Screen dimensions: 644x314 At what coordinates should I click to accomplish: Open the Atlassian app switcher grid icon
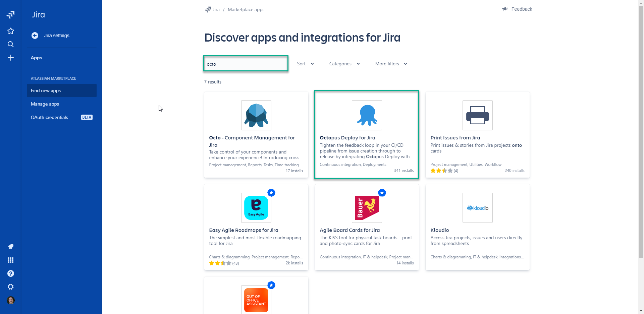pyautogui.click(x=10, y=260)
